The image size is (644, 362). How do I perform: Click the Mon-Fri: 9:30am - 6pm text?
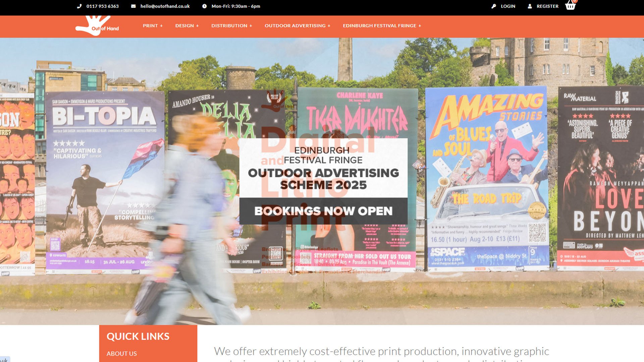236,6
